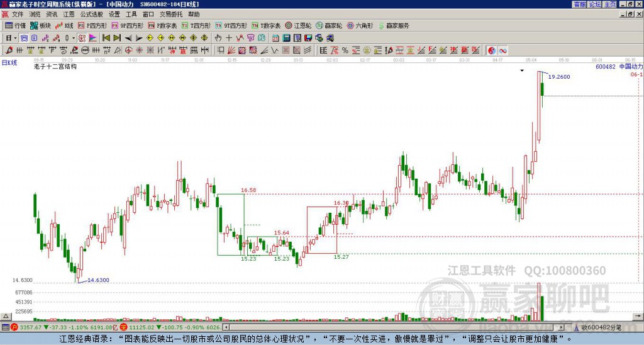Click the 主页 link in title bar
Viewport: 644px width, 345px height.
click(x=610, y=4)
